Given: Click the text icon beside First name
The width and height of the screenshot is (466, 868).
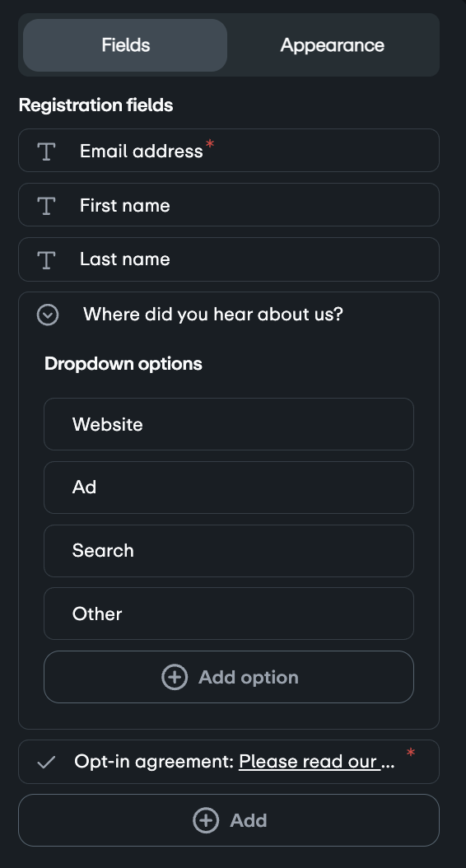Looking at the screenshot, I should (x=46, y=205).
